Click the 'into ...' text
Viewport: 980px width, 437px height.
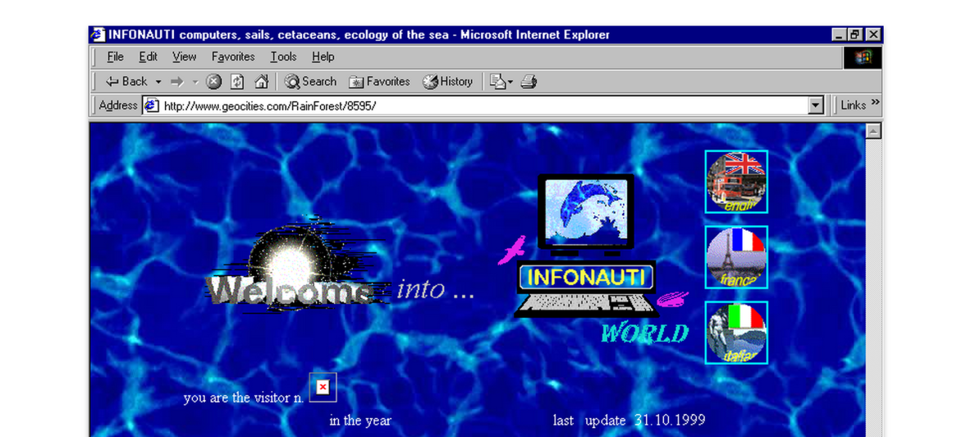435,289
